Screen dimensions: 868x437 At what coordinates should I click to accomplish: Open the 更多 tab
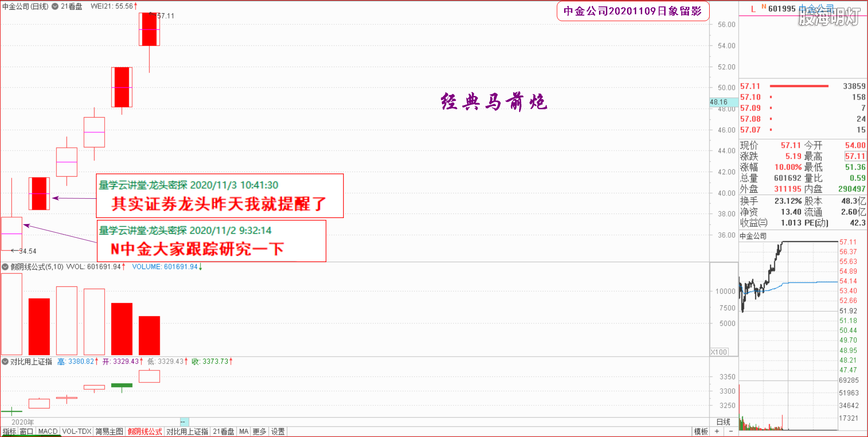(259, 431)
